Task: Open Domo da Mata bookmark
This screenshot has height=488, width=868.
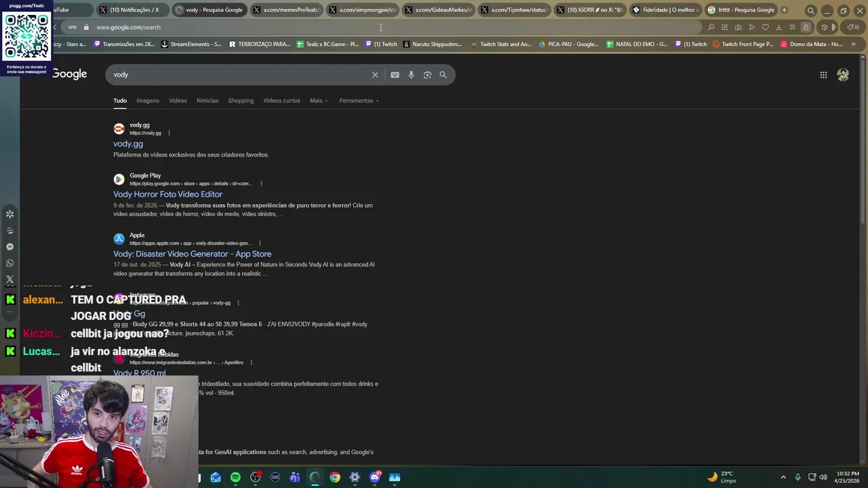Action: click(x=811, y=44)
